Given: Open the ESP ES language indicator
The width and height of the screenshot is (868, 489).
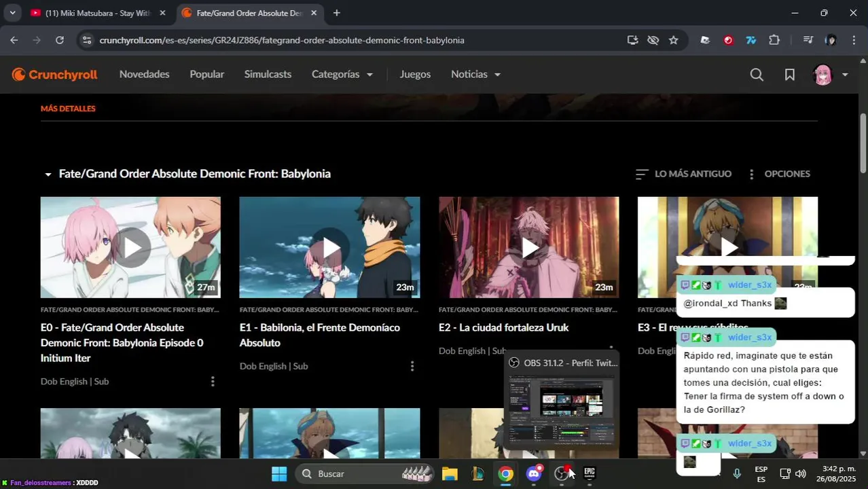Looking at the screenshot, I should pyautogui.click(x=761, y=474).
